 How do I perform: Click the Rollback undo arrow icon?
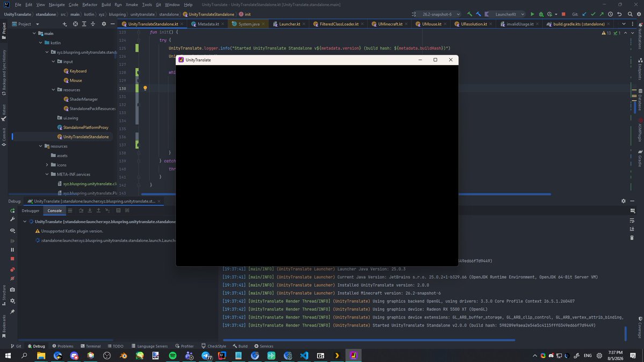coord(619,14)
